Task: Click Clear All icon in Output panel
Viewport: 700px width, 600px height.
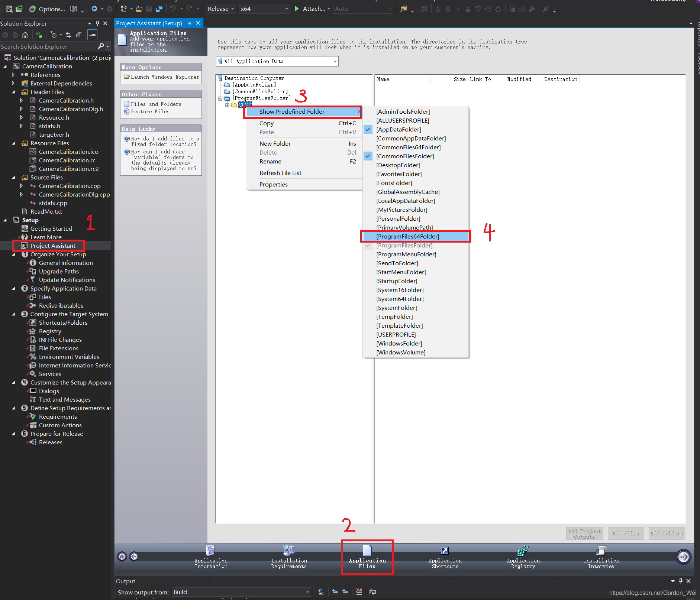Action: [x=359, y=592]
